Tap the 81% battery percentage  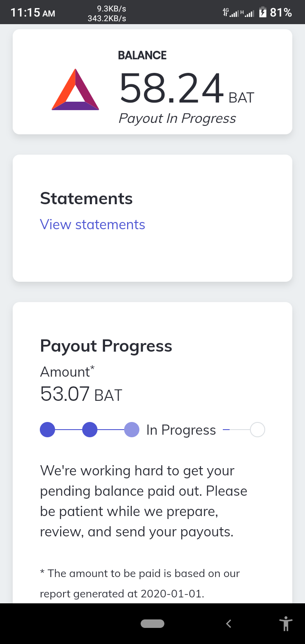pos(281,13)
